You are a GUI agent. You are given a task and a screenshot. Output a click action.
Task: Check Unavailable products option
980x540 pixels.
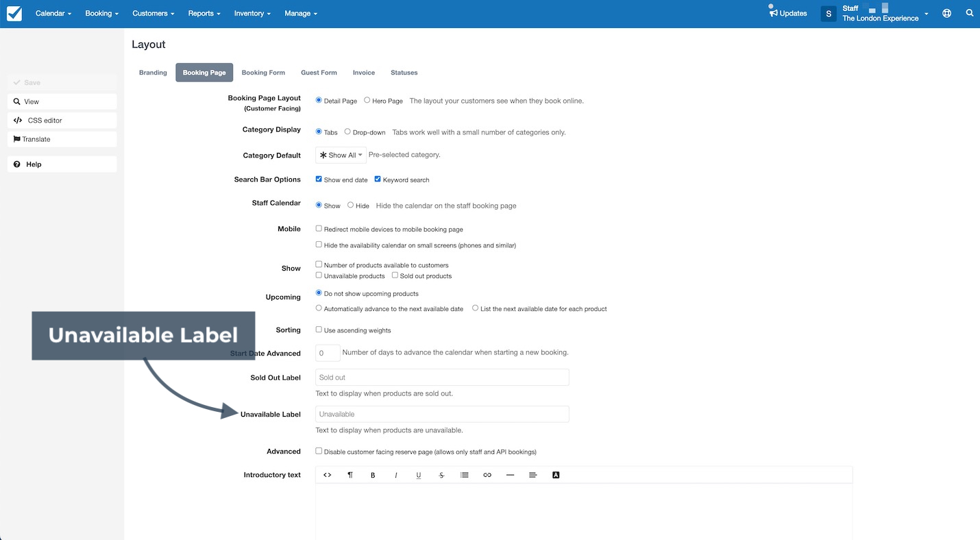[319, 275]
